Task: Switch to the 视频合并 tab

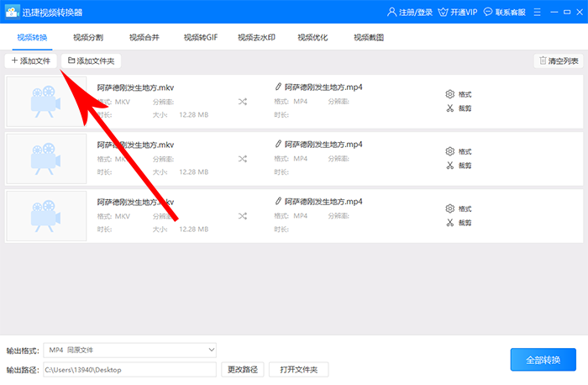Action: (144, 38)
